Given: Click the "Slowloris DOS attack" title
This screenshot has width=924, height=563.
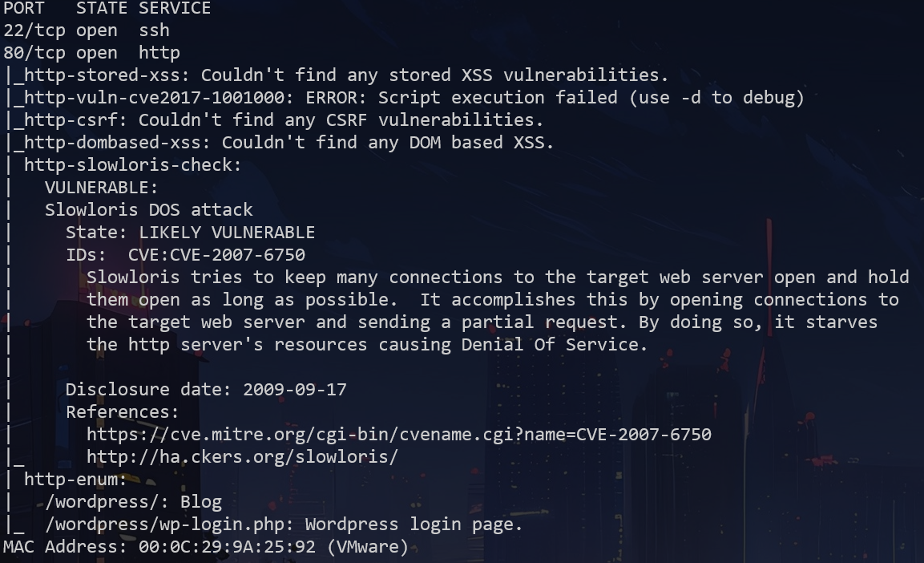Looking at the screenshot, I should [148, 210].
